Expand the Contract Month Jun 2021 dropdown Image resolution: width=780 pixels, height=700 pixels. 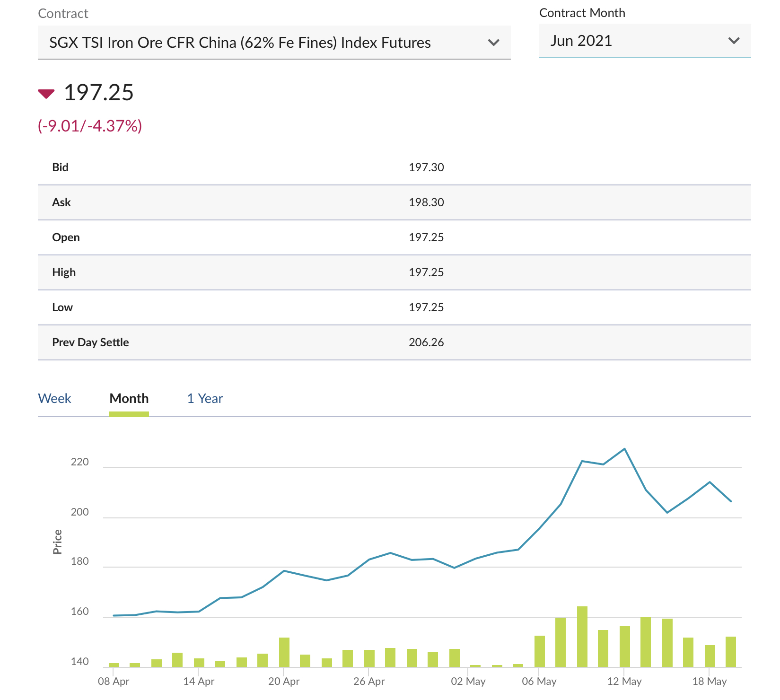(x=644, y=41)
